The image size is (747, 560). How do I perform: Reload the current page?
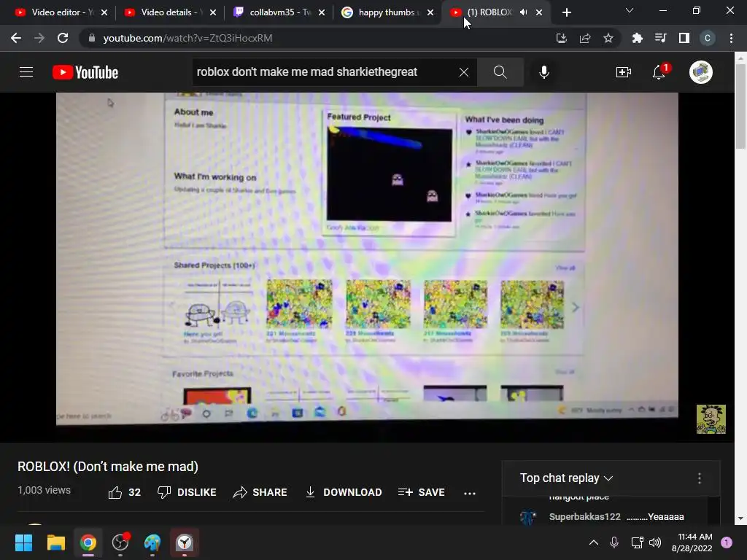pos(63,38)
